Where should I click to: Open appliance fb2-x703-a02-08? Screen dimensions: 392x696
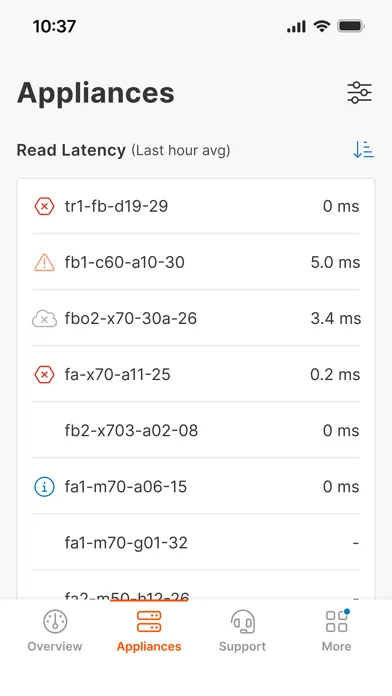pos(196,431)
